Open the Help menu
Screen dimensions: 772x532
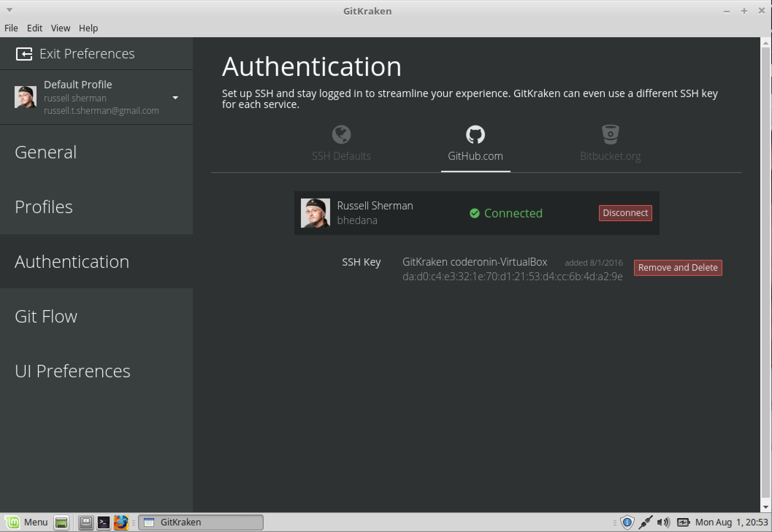click(88, 28)
